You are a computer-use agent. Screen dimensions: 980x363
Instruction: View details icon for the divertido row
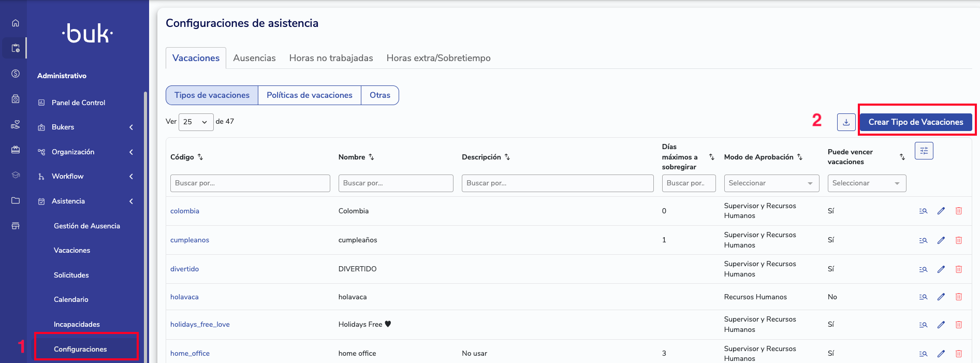click(x=923, y=269)
